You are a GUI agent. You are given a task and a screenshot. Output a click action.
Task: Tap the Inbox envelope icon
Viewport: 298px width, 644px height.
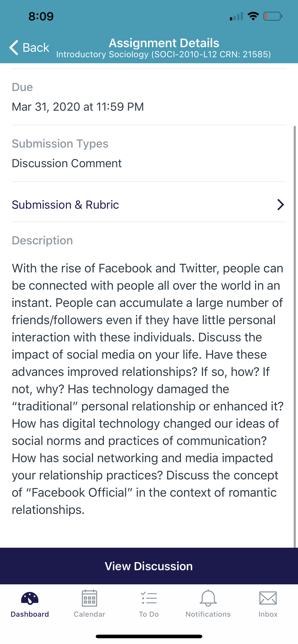pos(268,598)
